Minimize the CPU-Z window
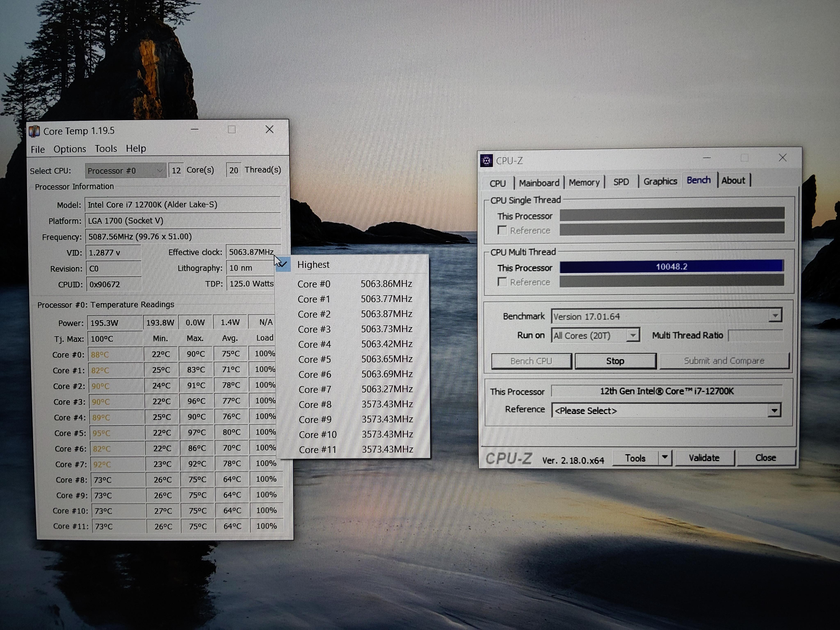Viewport: 840px width, 630px height. [706, 158]
